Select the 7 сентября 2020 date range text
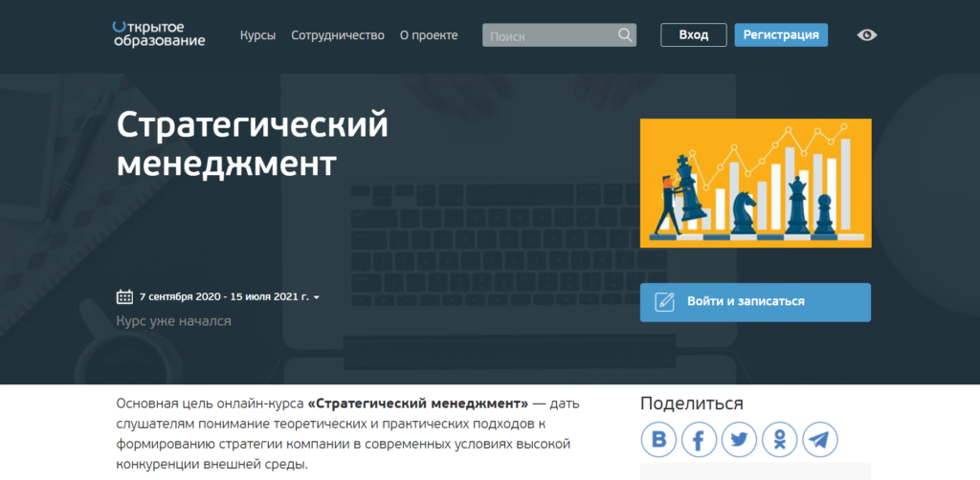 (x=224, y=297)
